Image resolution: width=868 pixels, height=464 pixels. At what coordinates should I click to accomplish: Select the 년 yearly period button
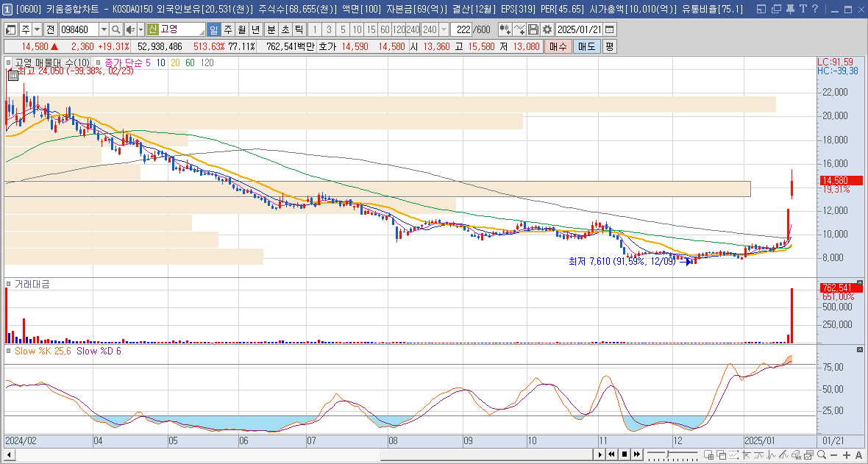256,29
